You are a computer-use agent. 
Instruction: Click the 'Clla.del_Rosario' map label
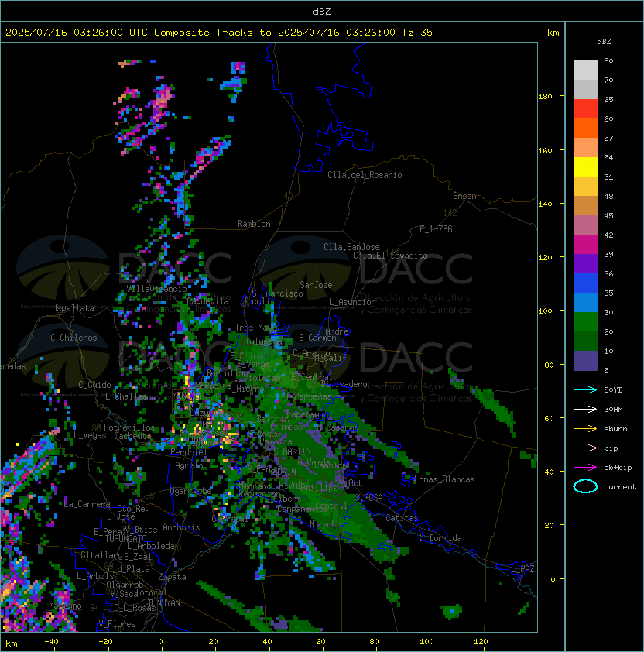coord(365,175)
